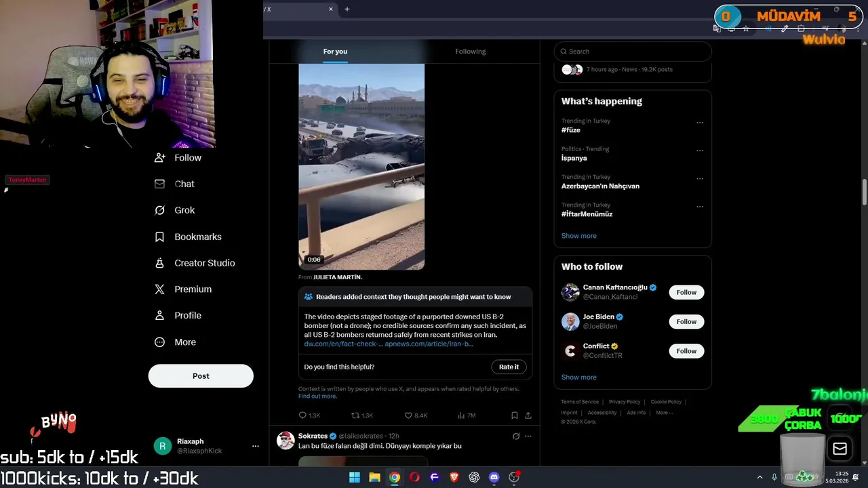868x488 pixels.
Task: Open Riaxaph account options menu
Action: [x=256, y=446]
